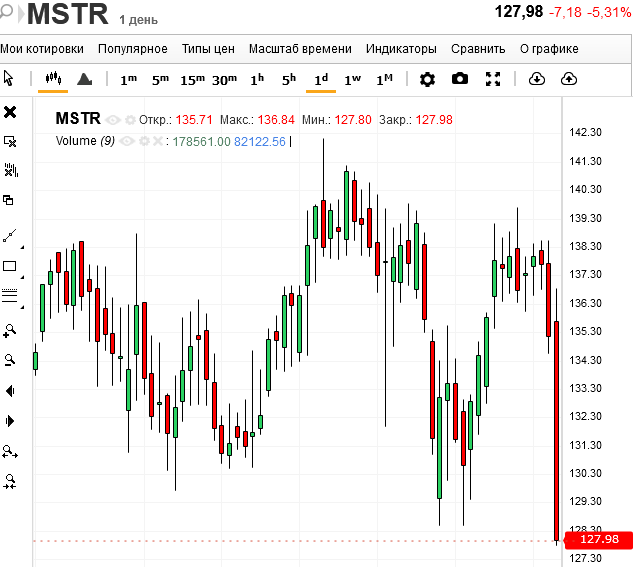The width and height of the screenshot is (633, 567).
Task: Open chart settings gear
Action: (427, 79)
